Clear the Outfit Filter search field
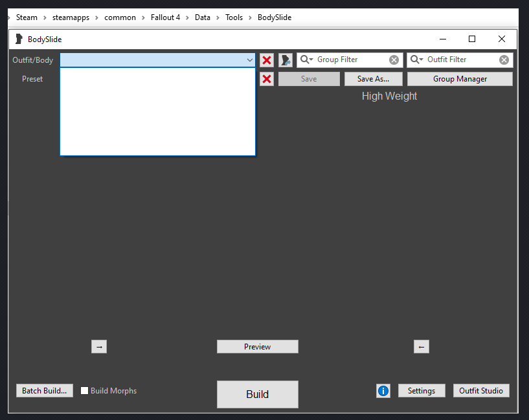 pyautogui.click(x=504, y=60)
